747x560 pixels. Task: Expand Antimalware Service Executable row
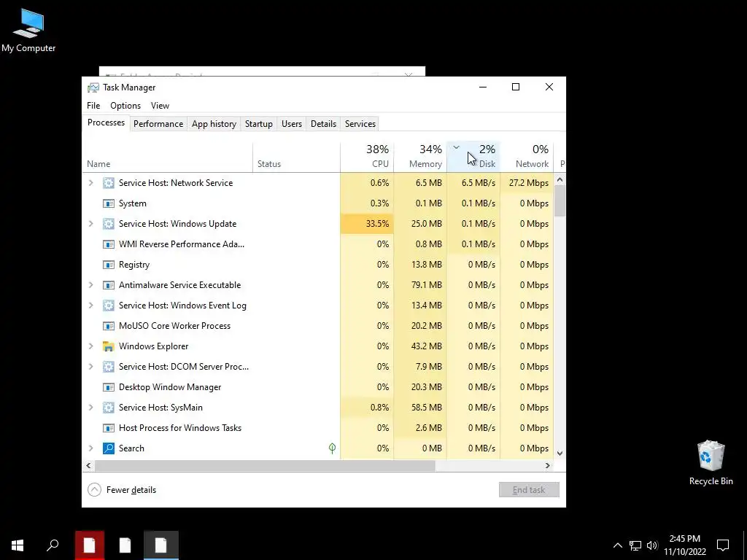click(x=91, y=285)
